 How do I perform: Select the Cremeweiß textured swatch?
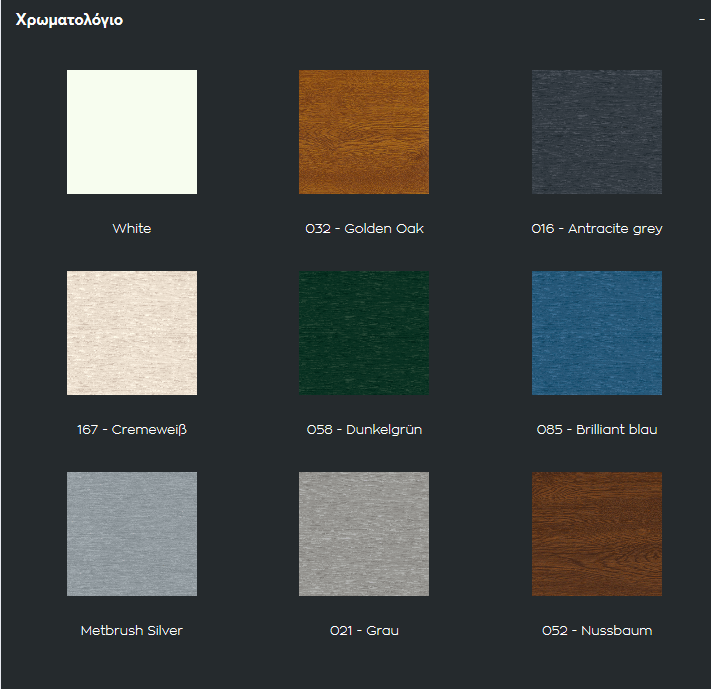pos(132,333)
